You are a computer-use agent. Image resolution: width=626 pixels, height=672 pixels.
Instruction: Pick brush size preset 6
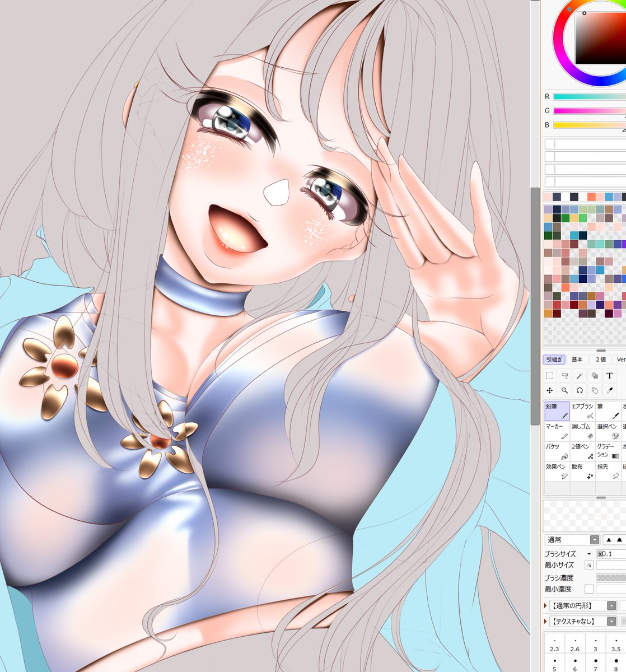(575, 664)
